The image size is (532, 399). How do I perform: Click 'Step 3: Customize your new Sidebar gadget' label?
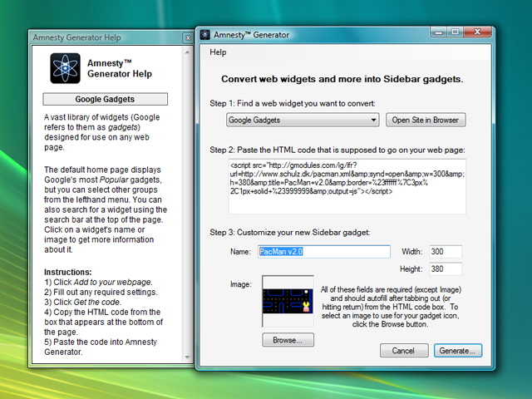(x=290, y=233)
